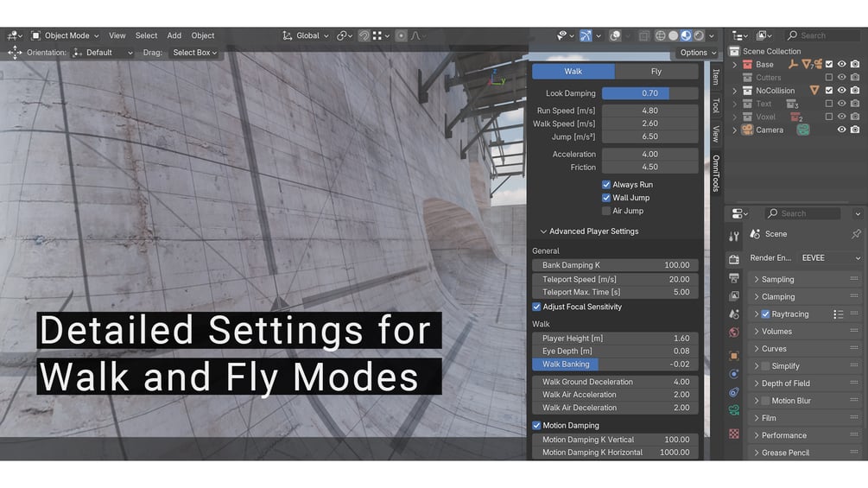Open the Object Mode dropdown

tap(65, 35)
